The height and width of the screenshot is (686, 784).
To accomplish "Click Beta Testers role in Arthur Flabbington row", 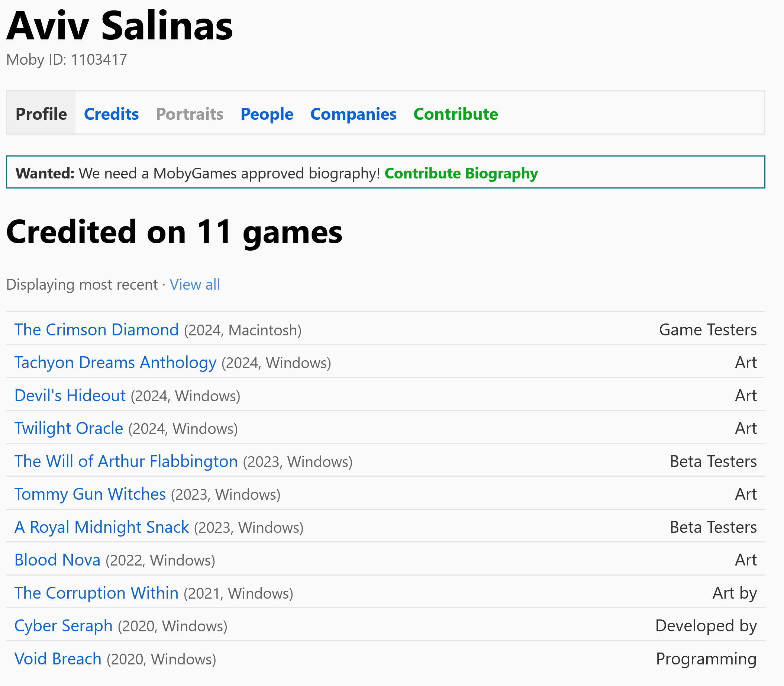I will (x=713, y=461).
